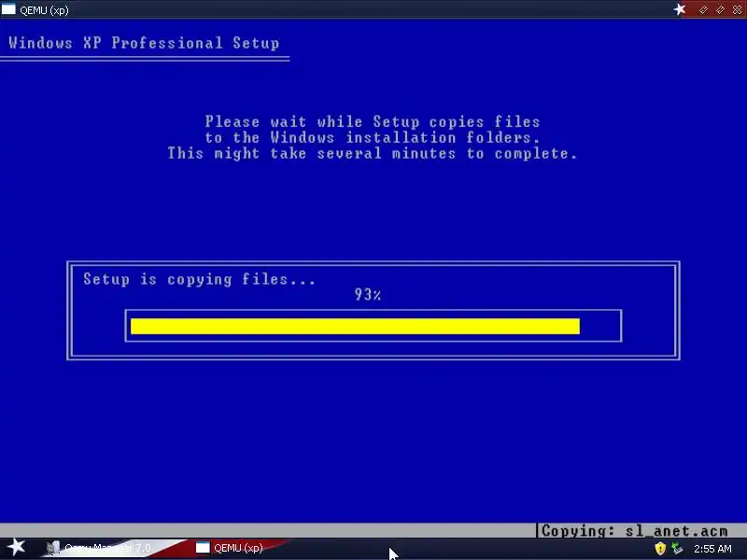Viewport: 747px width, 560px height.
Task: Click 'Setup is copying files...' text
Action: click(199, 279)
